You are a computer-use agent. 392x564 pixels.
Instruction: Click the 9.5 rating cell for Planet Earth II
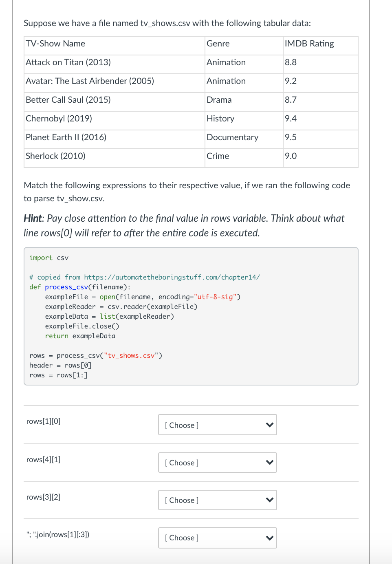291,137
